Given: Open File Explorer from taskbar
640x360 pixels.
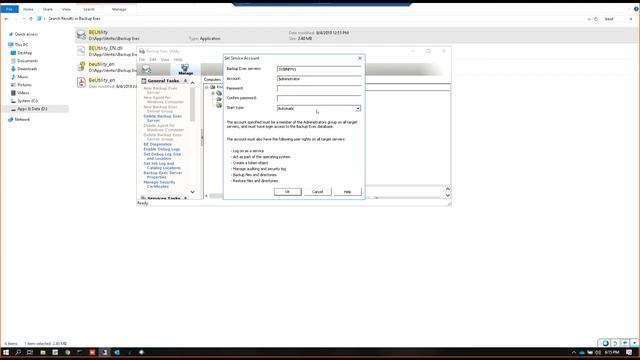Looking at the screenshot, I should click(42, 352).
